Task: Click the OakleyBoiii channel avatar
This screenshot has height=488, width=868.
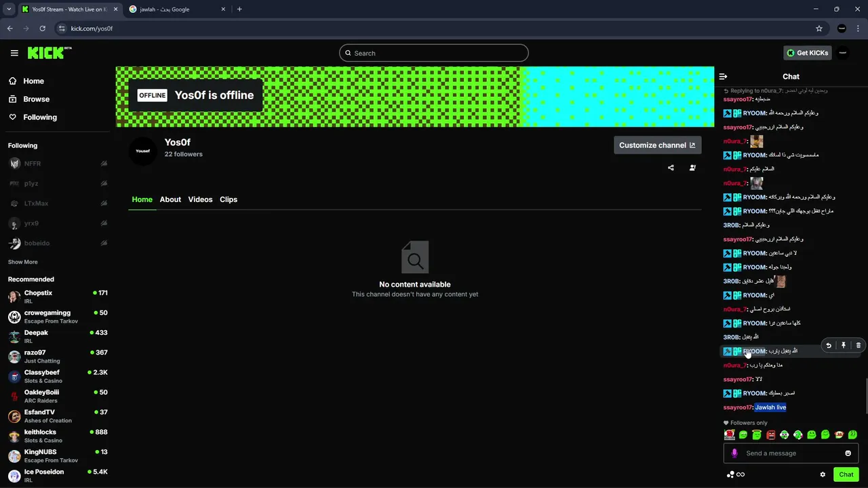Action: 14,396
